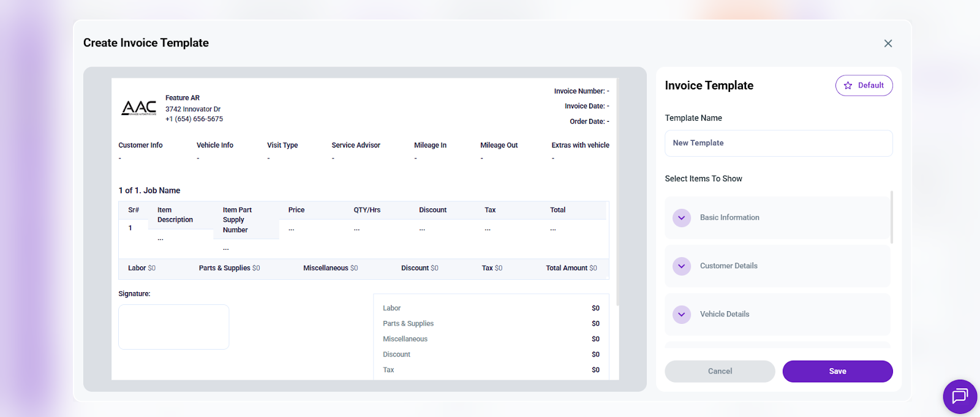The image size is (980, 417).
Task: Click the '1 of 1. Job Name' heading
Action: tap(149, 190)
